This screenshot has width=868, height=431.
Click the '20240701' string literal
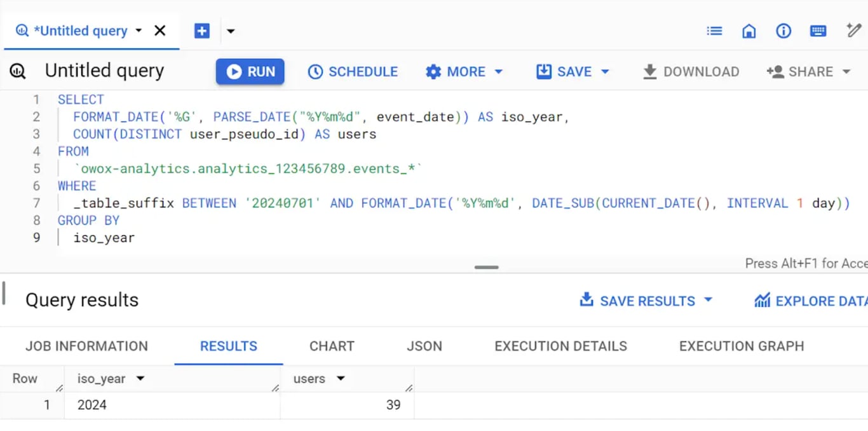(283, 203)
